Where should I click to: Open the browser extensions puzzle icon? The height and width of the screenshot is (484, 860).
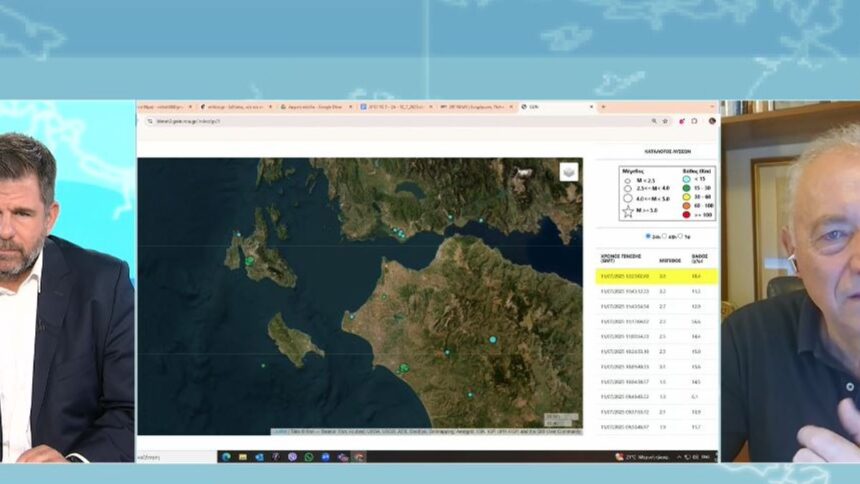click(x=694, y=121)
